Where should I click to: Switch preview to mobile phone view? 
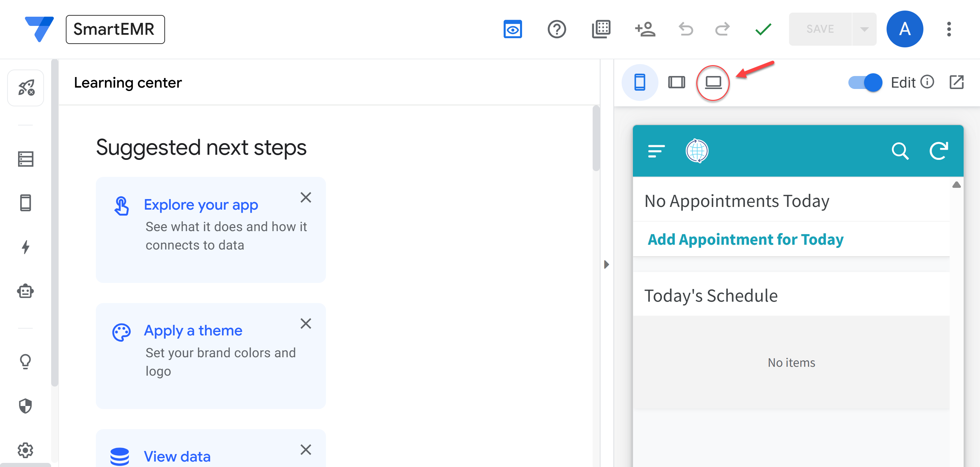coord(640,82)
